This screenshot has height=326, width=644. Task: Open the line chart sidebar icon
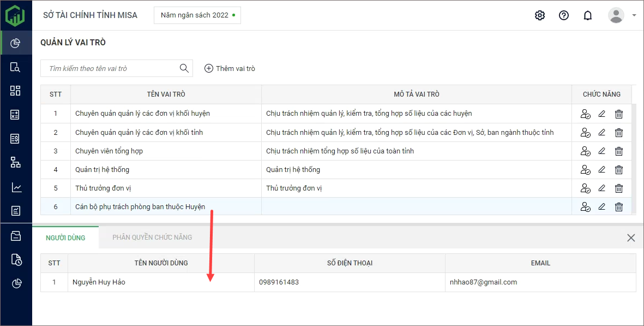[16, 187]
